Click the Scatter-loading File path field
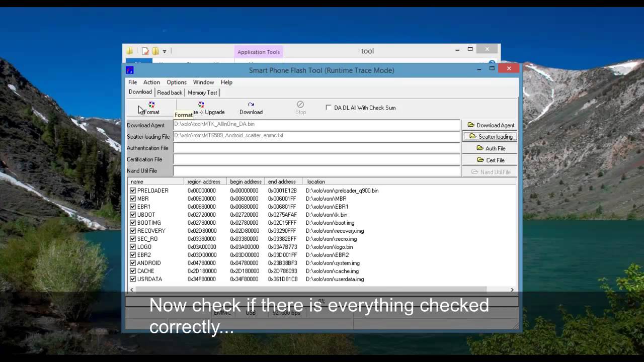The width and height of the screenshot is (644, 362). pyautogui.click(x=316, y=136)
